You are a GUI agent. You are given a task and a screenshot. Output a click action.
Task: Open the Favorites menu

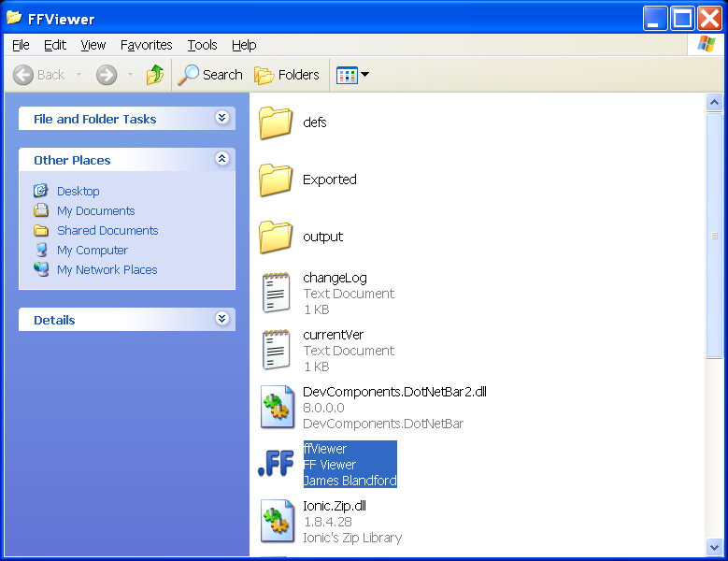pyautogui.click(x=146, y=45)
